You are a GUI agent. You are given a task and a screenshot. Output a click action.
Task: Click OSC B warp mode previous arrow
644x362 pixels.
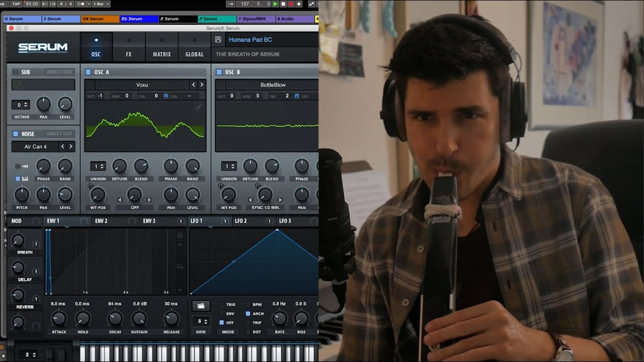point(251,200)
